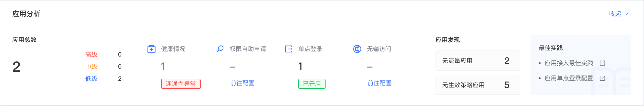Viewport: 644px width, 106px height.
Task: Open the 无生效策略应用 card
Action: tap(478, 85)
